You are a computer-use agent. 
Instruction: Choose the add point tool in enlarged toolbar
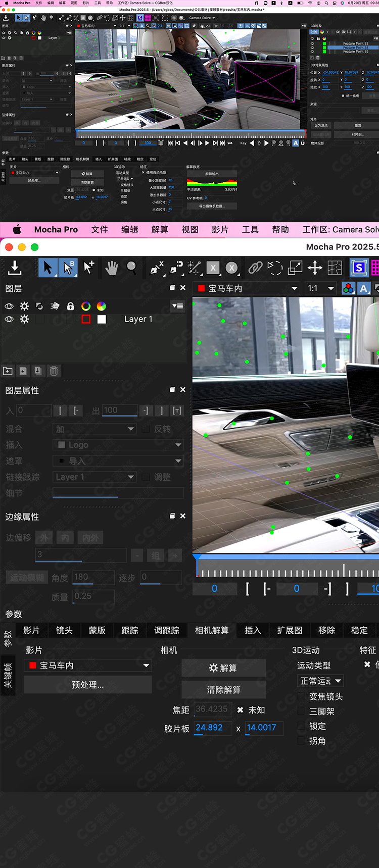tap(89, 268)
